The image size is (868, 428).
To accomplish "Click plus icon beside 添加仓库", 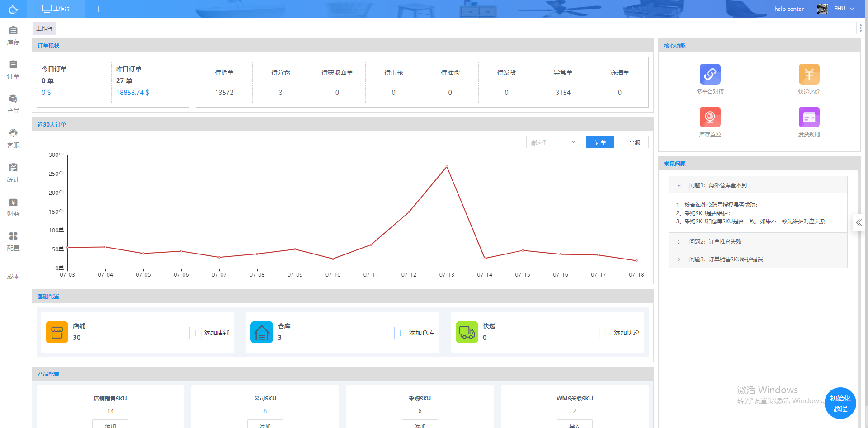I will (400, 333).
